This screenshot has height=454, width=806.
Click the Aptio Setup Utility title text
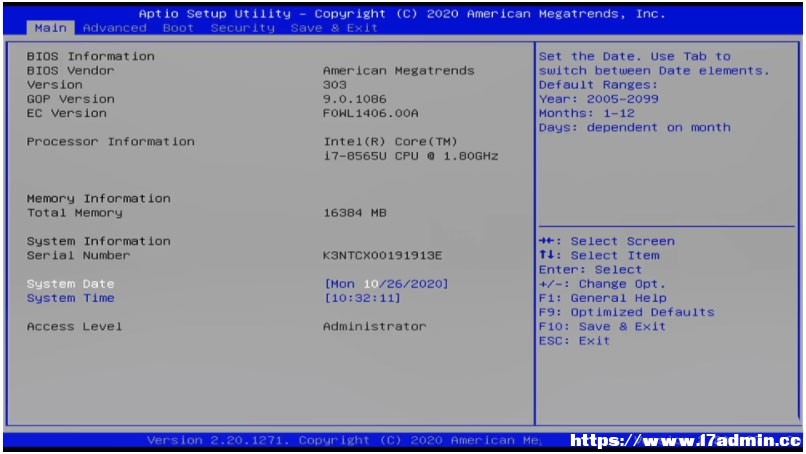pos(214,14)
